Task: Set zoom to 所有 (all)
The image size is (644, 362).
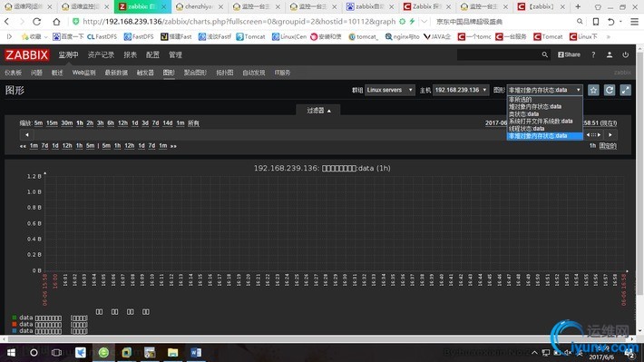Action: click(x=193, y=123)
